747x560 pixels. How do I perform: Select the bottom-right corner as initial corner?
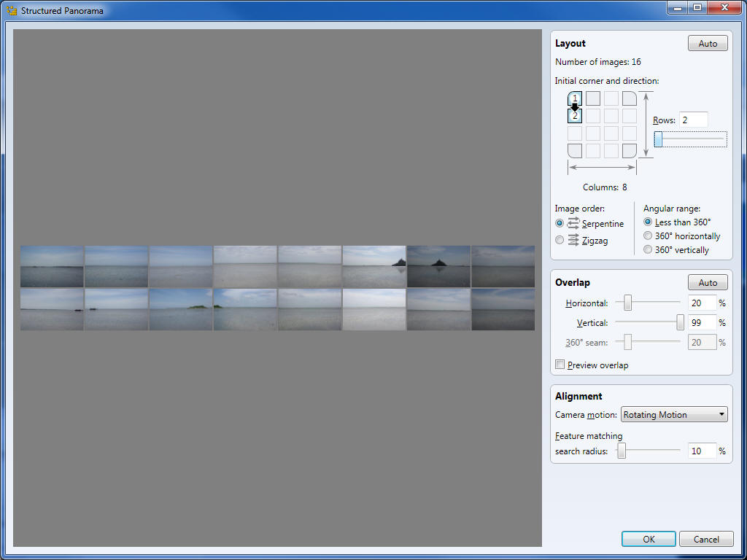(629, 150)
